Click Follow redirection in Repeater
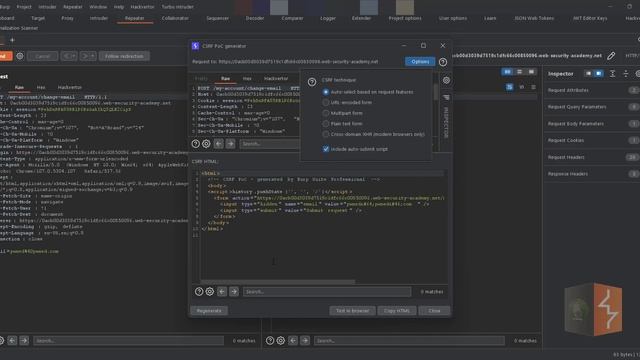Image resolution: width=640 pixels, height=360 pixels. pyautogui.click(x=124, y=56)
